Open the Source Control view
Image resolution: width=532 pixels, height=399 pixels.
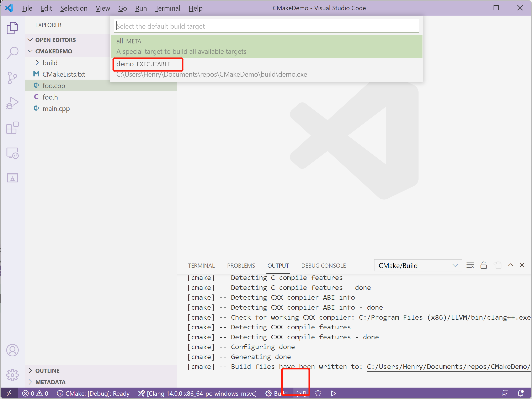point(12,78)
